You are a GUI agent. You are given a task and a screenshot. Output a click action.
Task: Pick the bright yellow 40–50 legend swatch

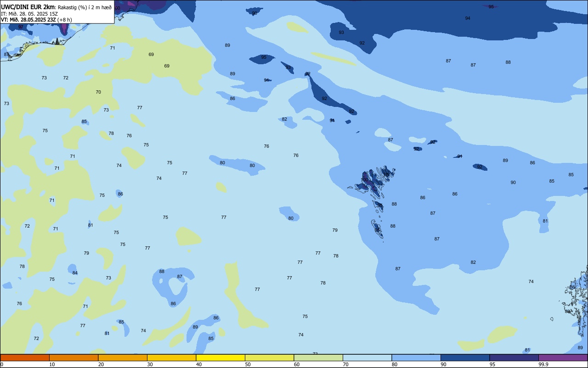point(220,357)
